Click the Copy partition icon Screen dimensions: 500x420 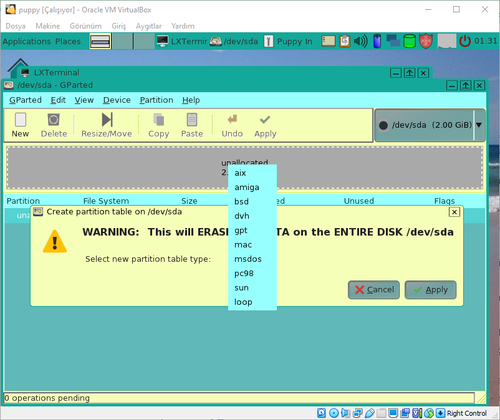(x=159, y=120)
